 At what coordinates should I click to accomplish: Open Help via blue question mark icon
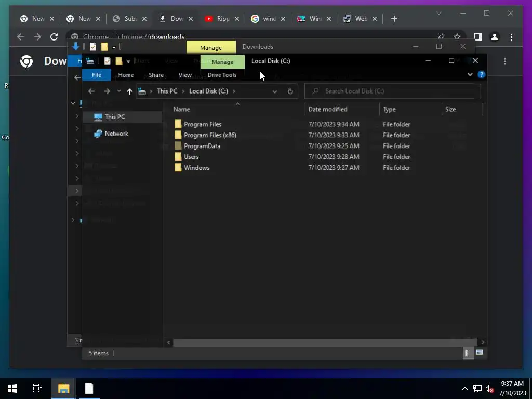point(481,74)
